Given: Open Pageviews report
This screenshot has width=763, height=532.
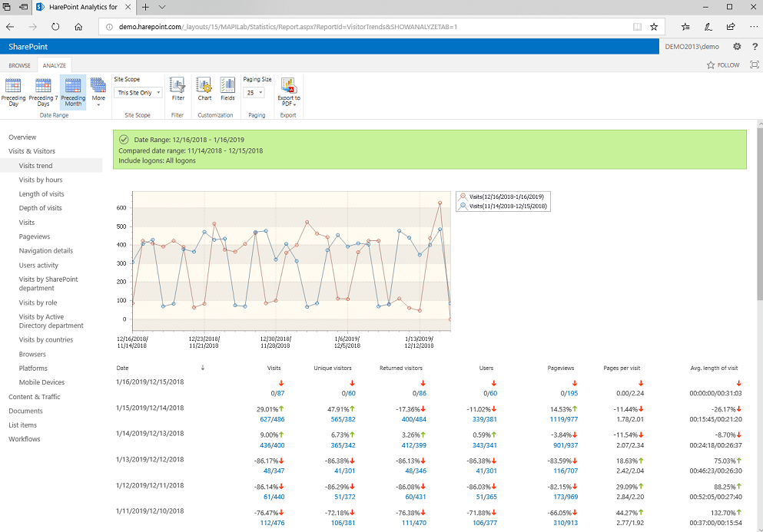Looking at the screenshot, I should coord(35,236).
